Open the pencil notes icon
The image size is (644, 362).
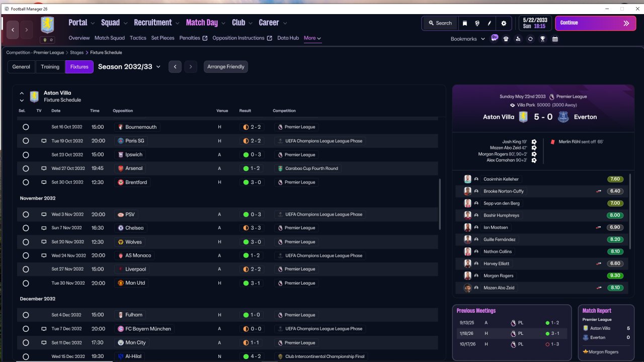coord(490,23)
